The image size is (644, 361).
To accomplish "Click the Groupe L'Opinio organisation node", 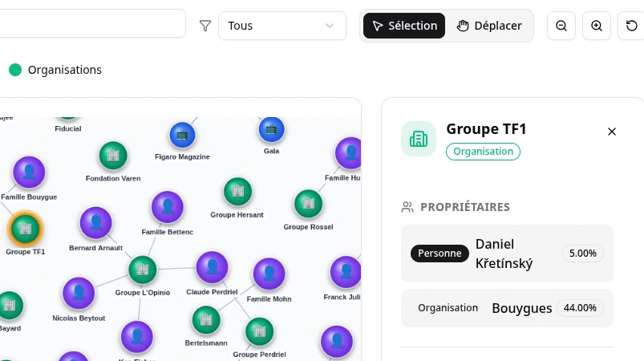I will [x=143, y=270].
